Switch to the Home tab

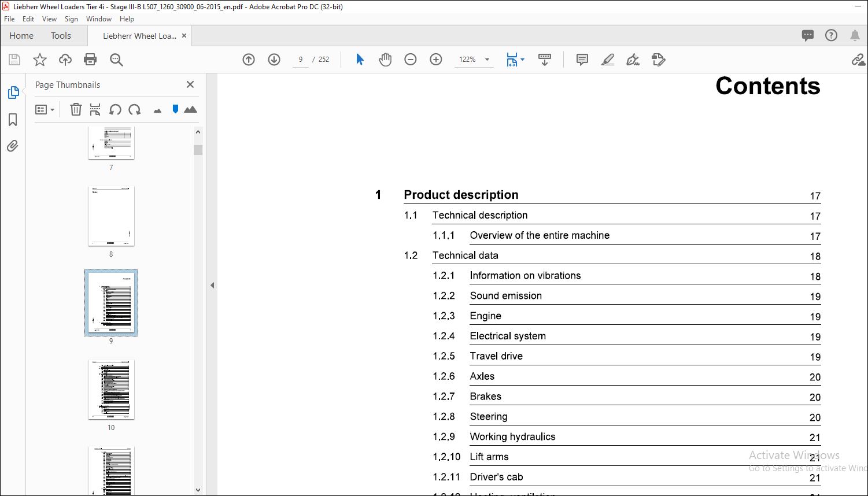[x=21, y=35]
